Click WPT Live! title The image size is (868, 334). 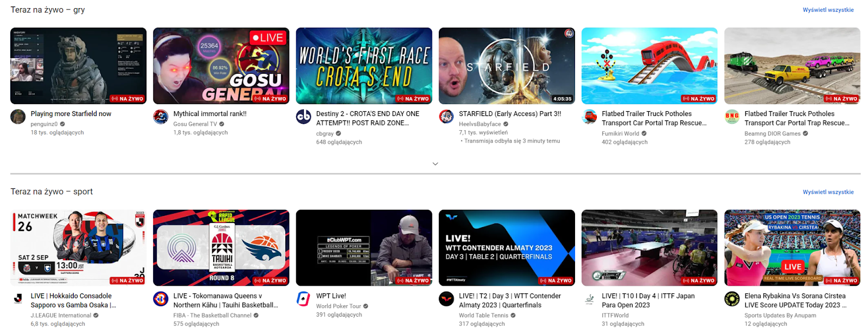(331, 296)
